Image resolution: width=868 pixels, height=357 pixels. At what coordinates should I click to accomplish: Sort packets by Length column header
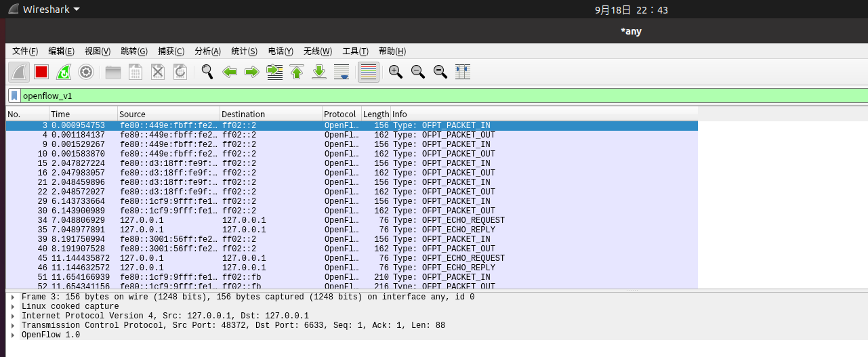point(376,114)
